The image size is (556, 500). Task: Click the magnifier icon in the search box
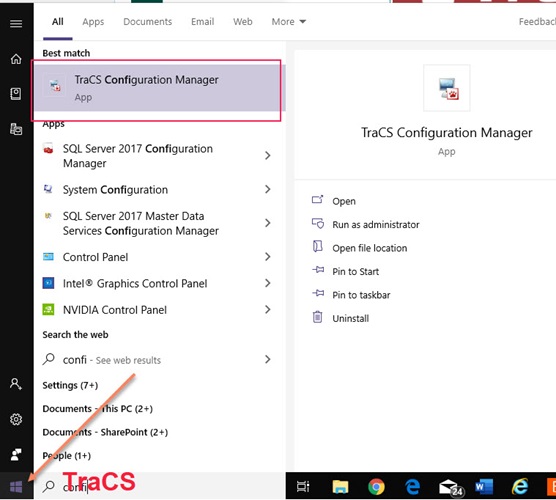[49, 487]
